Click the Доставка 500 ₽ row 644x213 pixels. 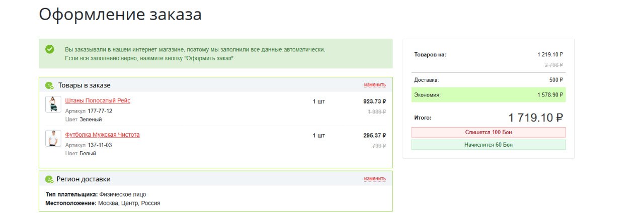[x=489, y=80]
